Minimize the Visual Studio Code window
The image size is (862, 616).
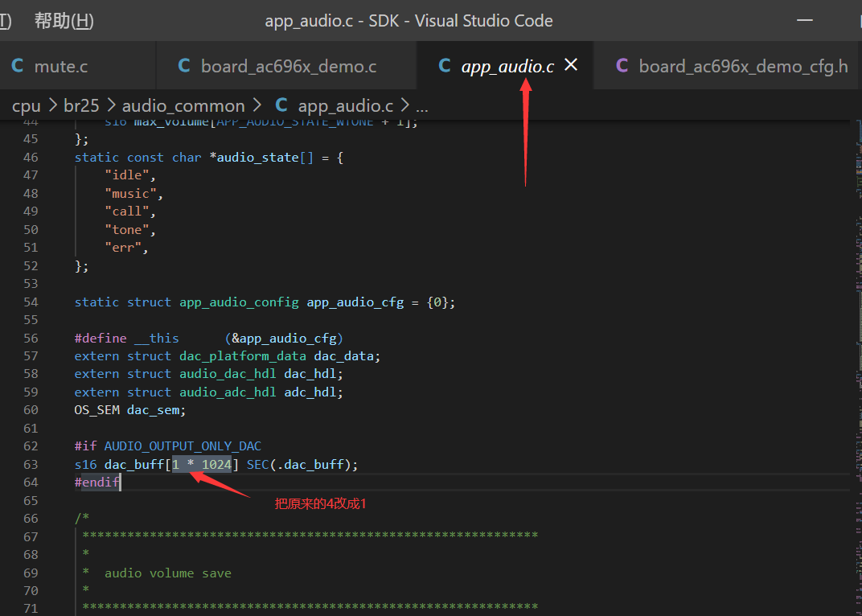coord(805,21)
